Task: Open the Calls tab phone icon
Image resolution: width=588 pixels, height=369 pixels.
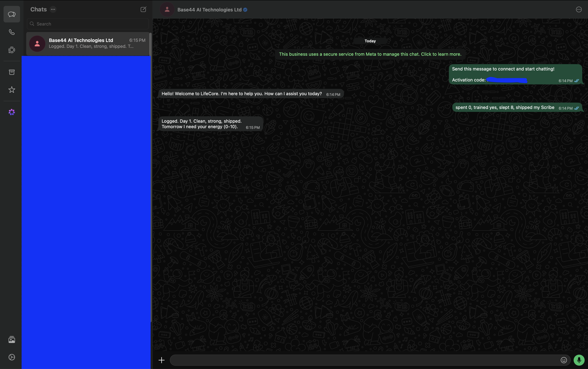Action: point(12,32)
